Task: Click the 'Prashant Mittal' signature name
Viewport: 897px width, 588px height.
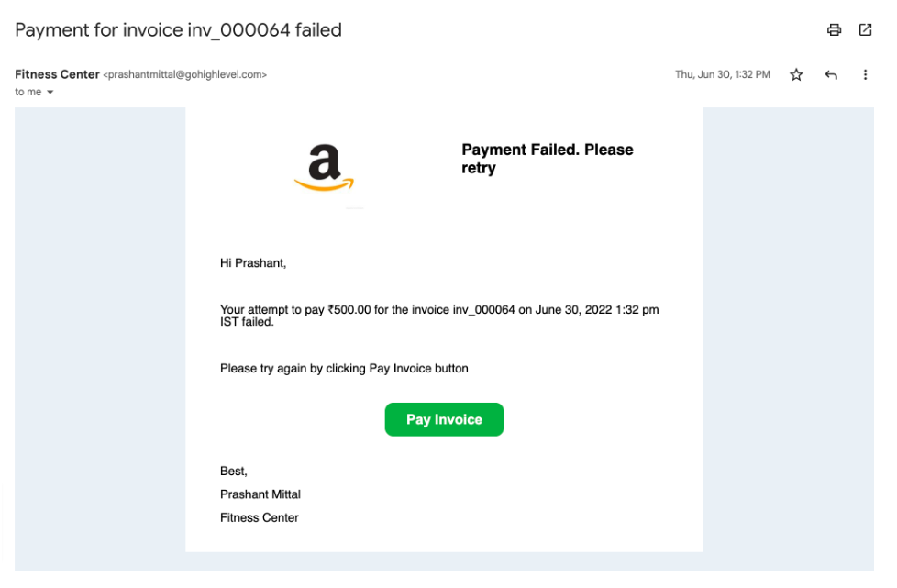Action: (260, 494)
